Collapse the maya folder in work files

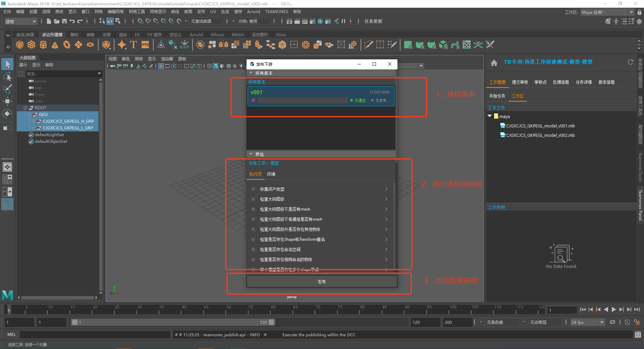tap(490, 116)
